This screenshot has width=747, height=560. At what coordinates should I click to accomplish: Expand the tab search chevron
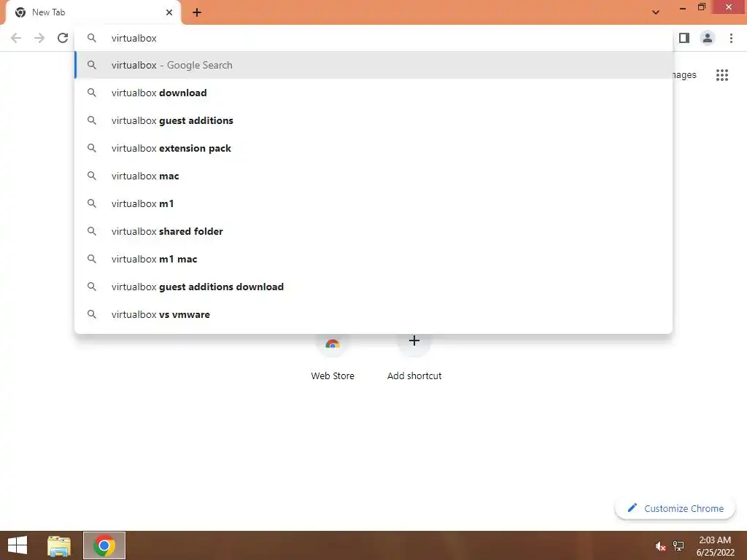656,12
